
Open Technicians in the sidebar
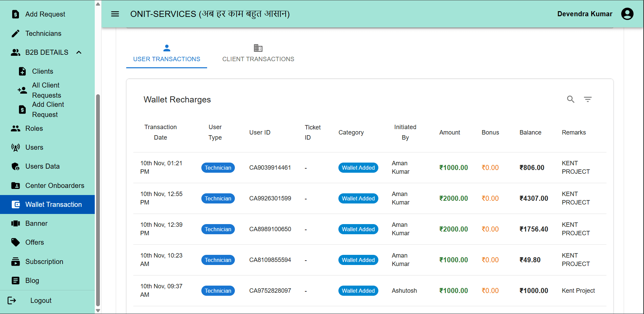point(47,33)
